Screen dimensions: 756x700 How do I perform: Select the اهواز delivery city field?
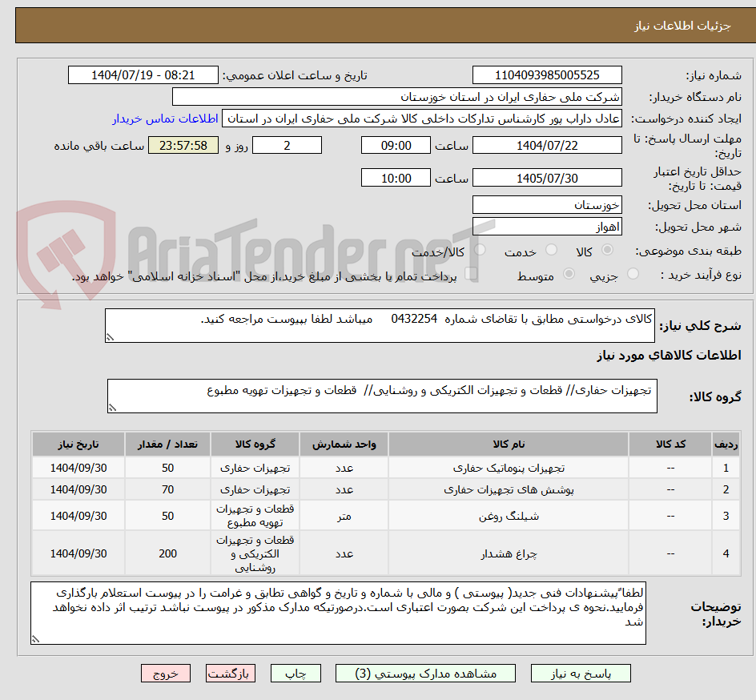547,227
